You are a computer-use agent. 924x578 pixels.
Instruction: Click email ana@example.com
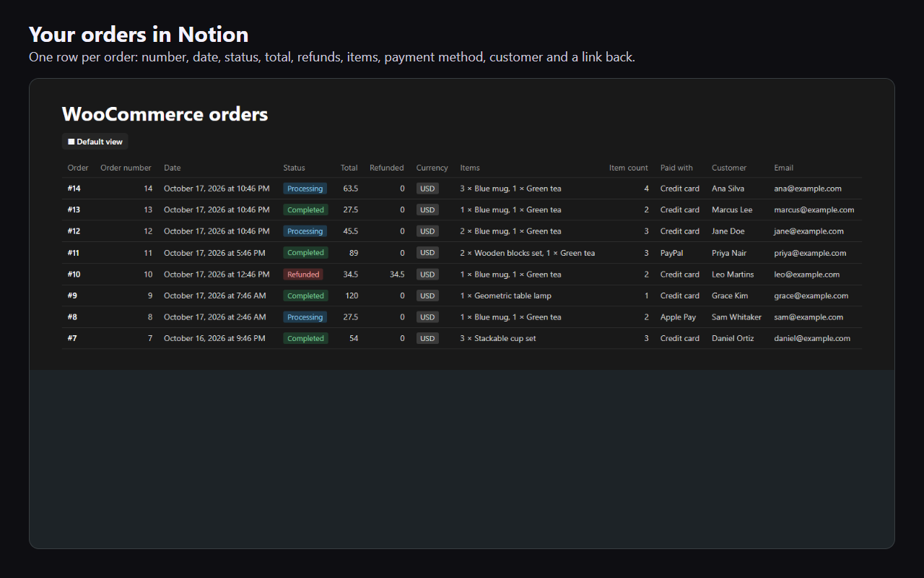tap(808, 189)
